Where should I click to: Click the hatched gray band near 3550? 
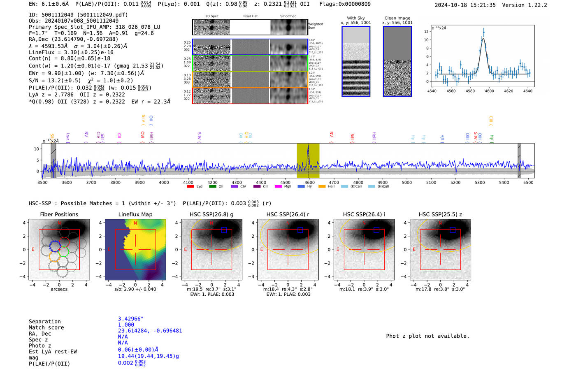53,160
